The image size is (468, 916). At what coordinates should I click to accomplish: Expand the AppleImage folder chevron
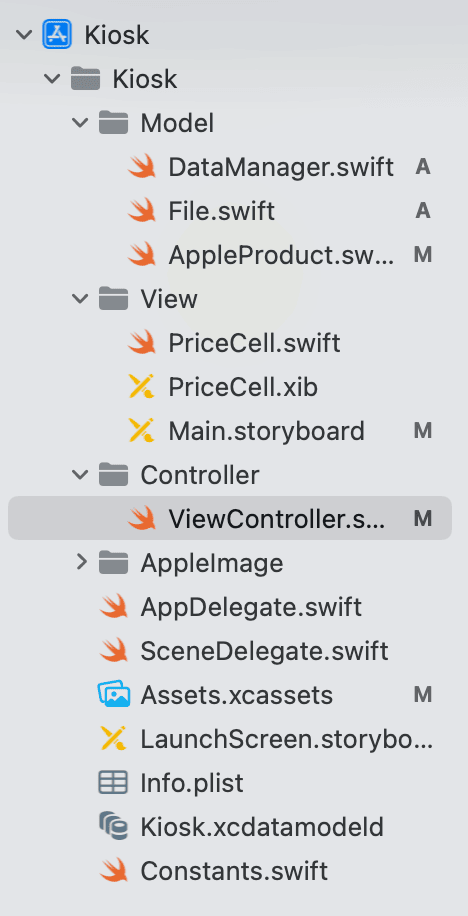tap(81, 563)
